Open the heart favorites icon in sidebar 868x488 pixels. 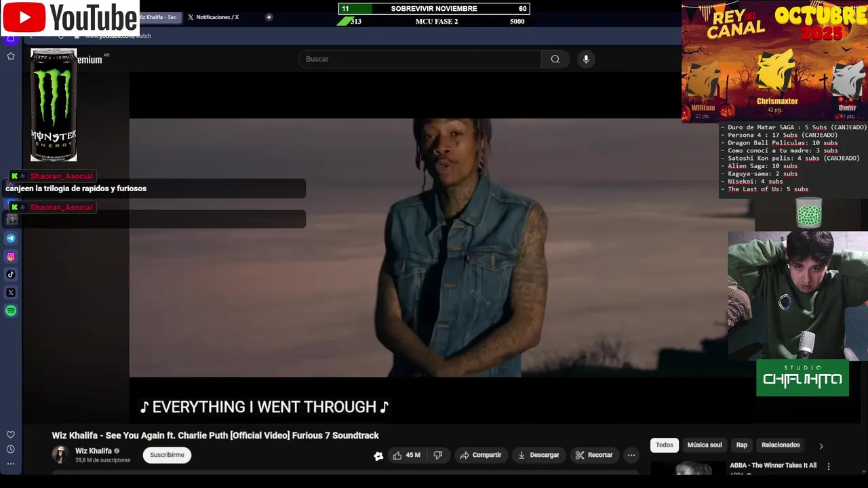tap(11, 434)
